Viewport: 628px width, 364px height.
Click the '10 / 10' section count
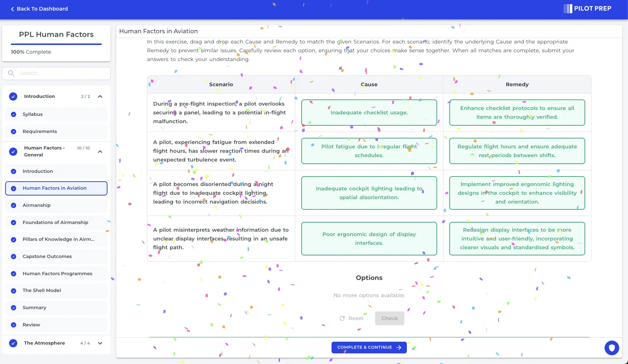[x=83, y=148]
